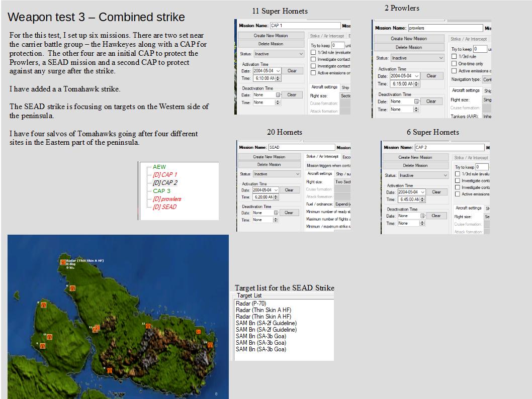The image size is (532, 399).
Task: Click the Mission Name field containing CAP 2
Action: pos(450,147)
